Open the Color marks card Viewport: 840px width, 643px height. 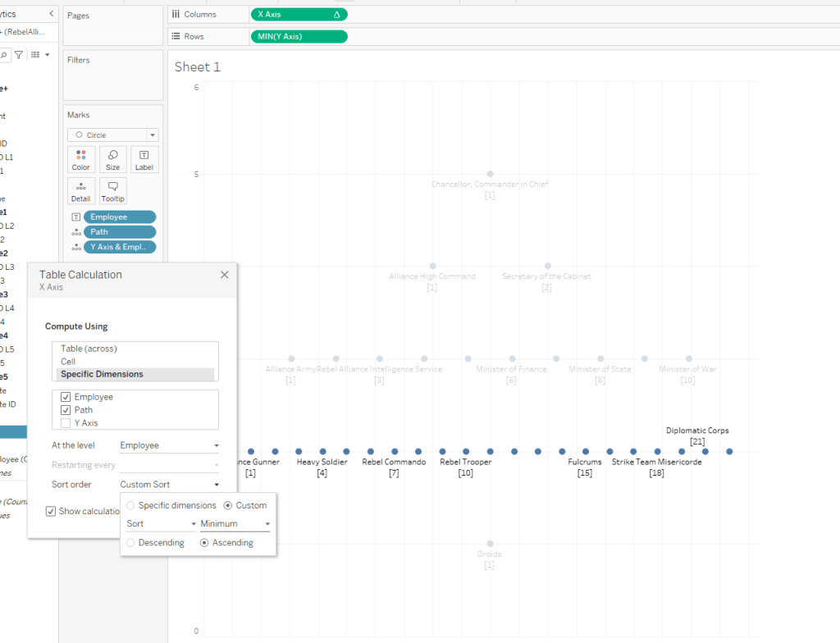(x=80, y=159)
